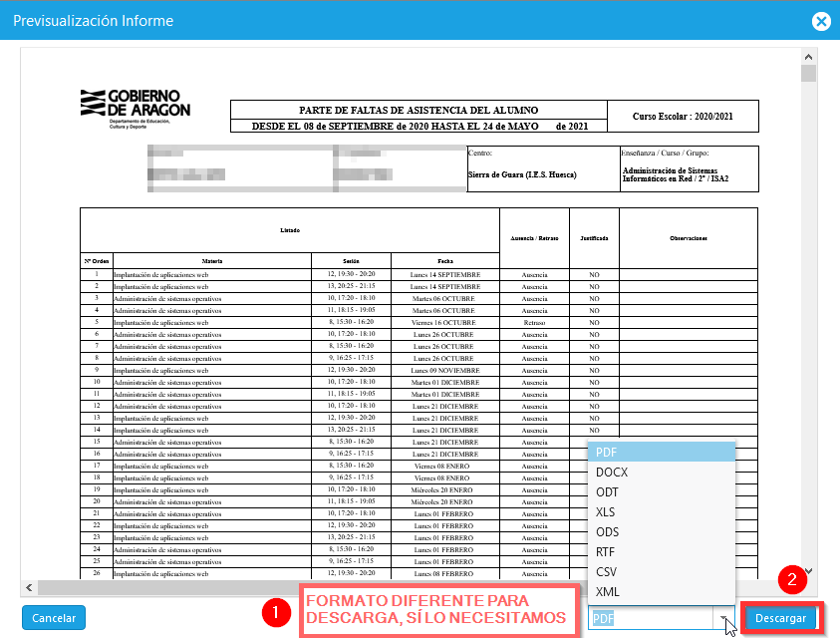Image resolution: width=840 pixels, height=638 pixels.
Task: Click the "Retraso" cell in row 5
Action: coord(534,323)
